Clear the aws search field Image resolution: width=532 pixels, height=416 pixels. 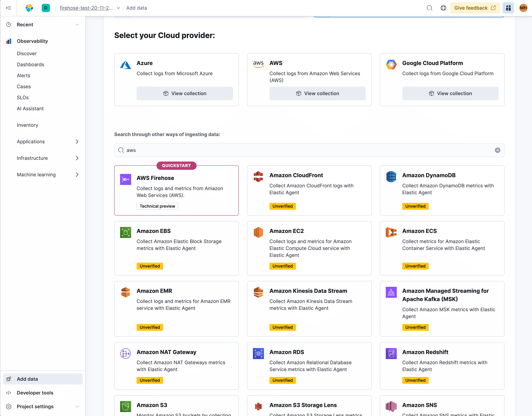click(x=497, y=150)
